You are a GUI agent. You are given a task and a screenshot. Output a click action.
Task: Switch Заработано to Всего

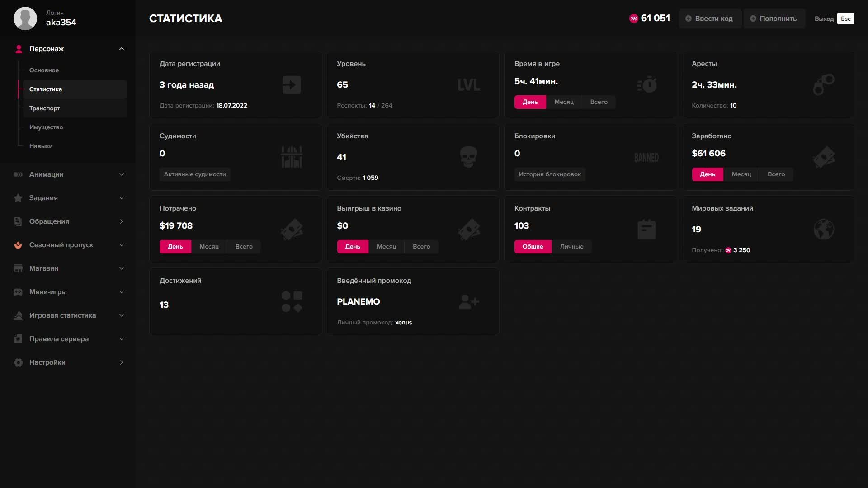pos(776,174)
